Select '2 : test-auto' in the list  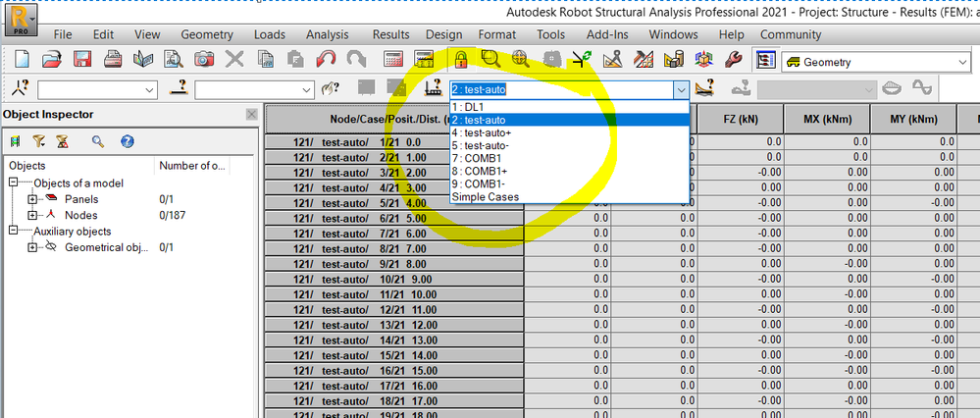point(569,120)
